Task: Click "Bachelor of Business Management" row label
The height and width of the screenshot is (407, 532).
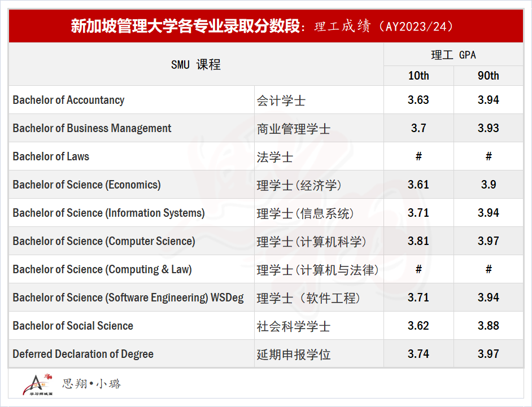Action: 92,128
